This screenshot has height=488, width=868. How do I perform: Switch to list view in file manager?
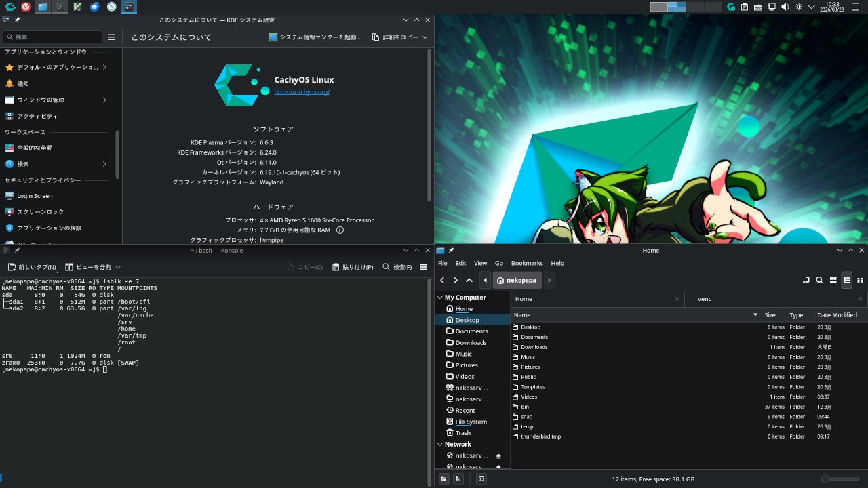[x=846, y=280]
